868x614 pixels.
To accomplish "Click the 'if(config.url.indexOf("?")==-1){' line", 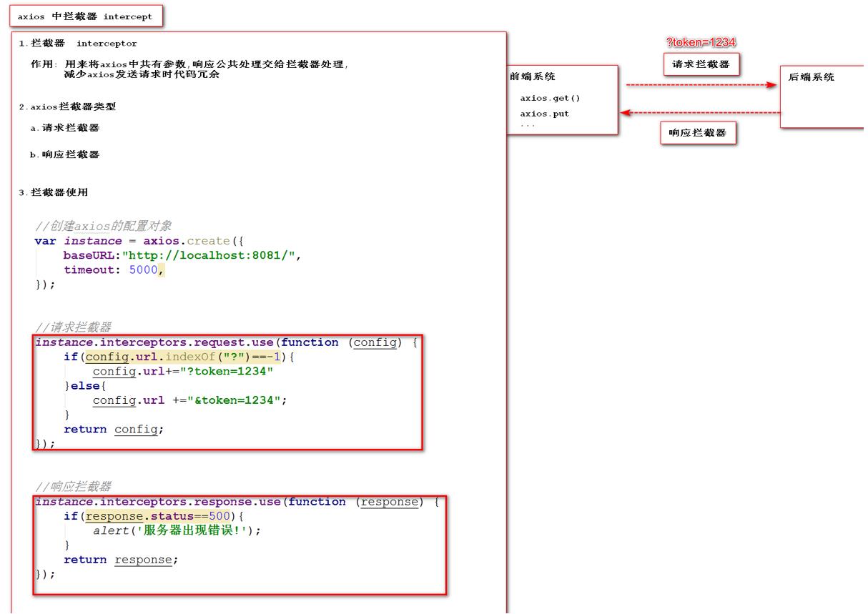I will (179, 357).
